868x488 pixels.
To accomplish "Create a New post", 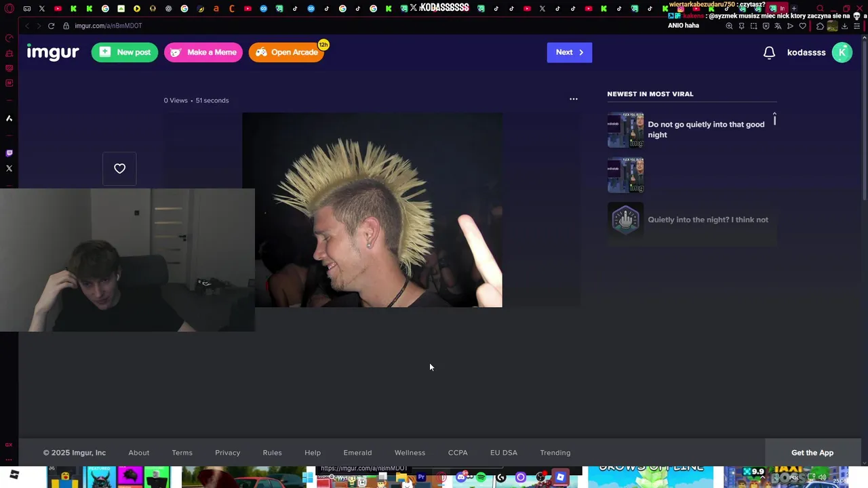I will [125, 52].
